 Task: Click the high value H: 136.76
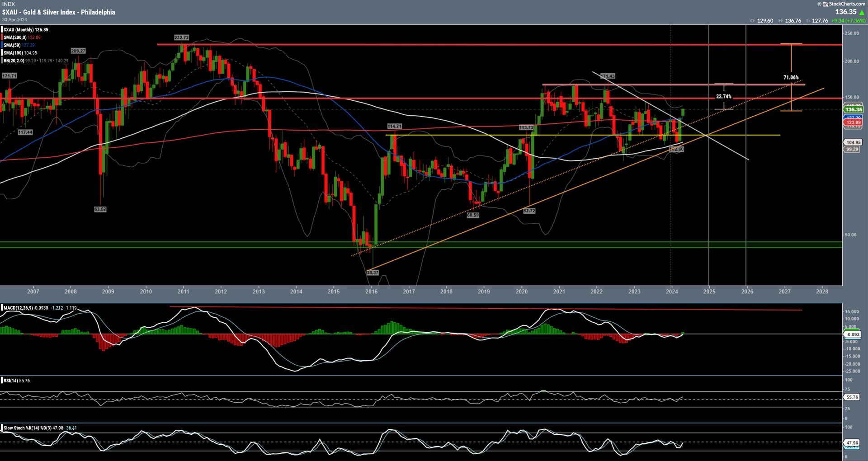click(x=790, y=21)
